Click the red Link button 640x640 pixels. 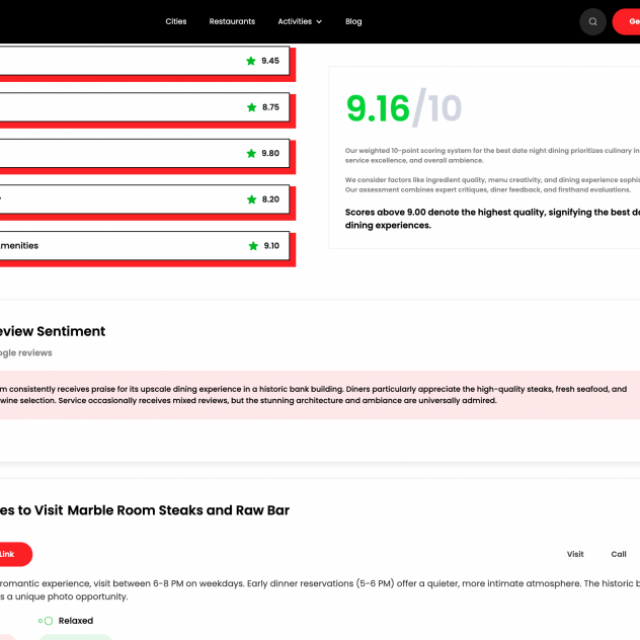(x=16, y=554)
